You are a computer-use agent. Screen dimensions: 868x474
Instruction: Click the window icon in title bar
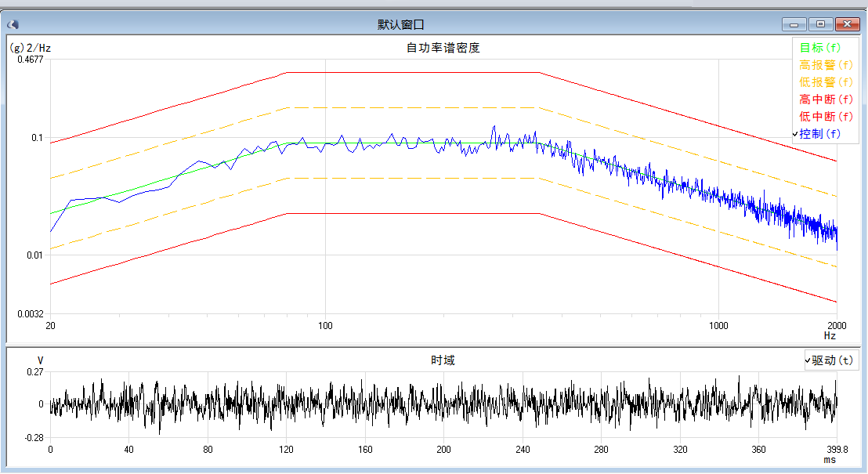click(13, 24)
